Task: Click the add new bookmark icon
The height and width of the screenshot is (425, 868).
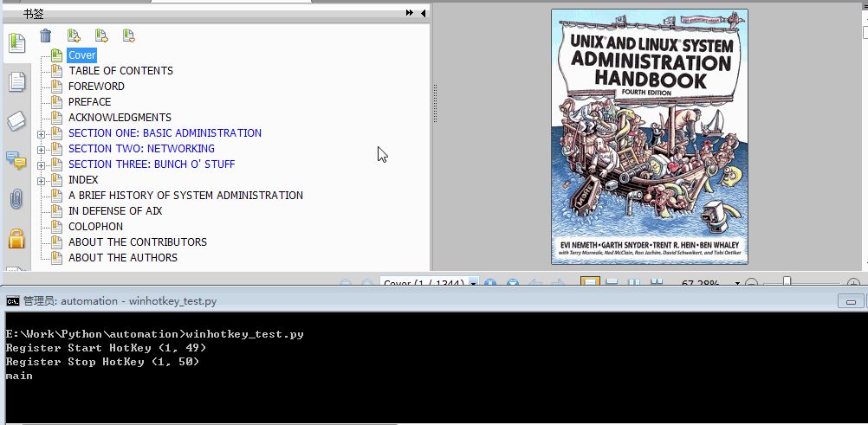Action: [74, 36]
